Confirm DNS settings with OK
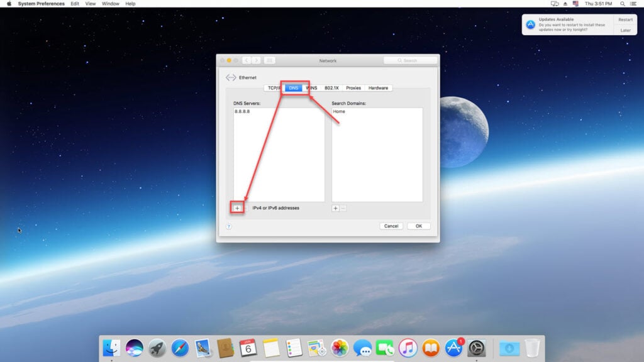 coord(418,226)
